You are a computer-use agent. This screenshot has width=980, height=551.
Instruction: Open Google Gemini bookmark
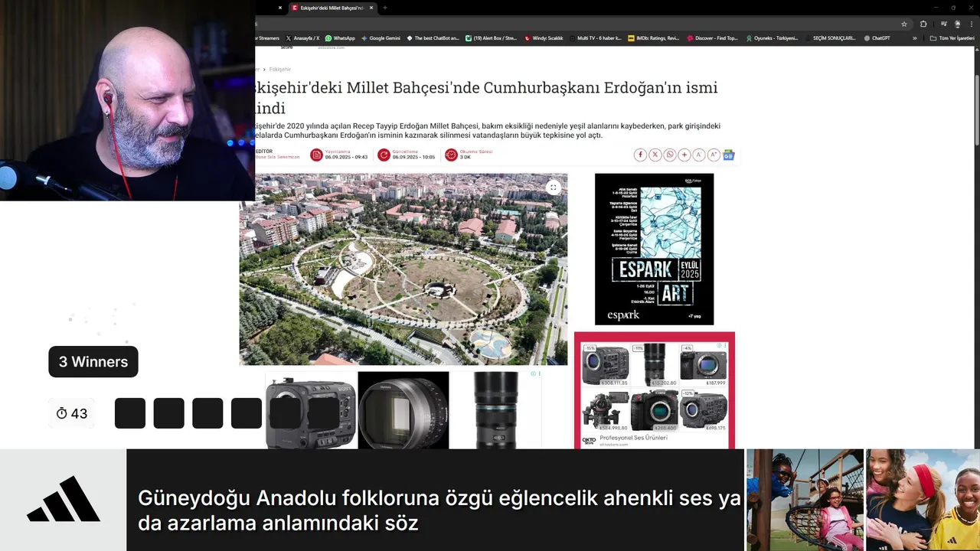(381, 37)
